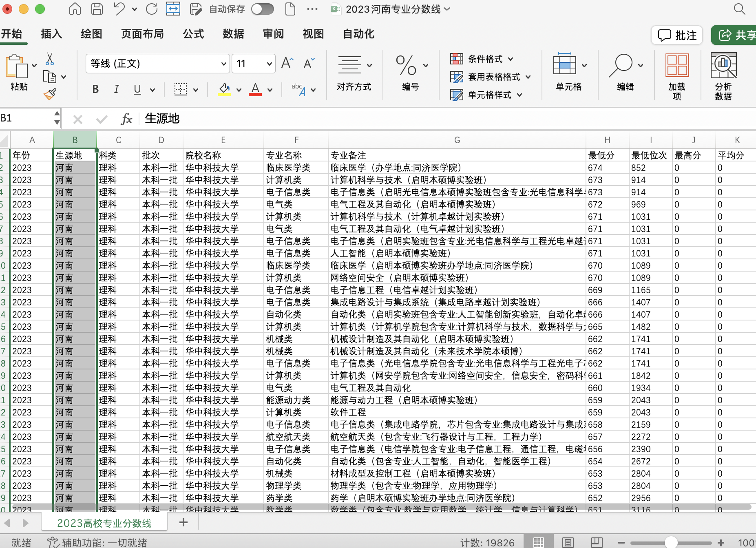This screenshot has width=756, height=548.
Task: Open the font size dropdown
Action: pos(270,64)
